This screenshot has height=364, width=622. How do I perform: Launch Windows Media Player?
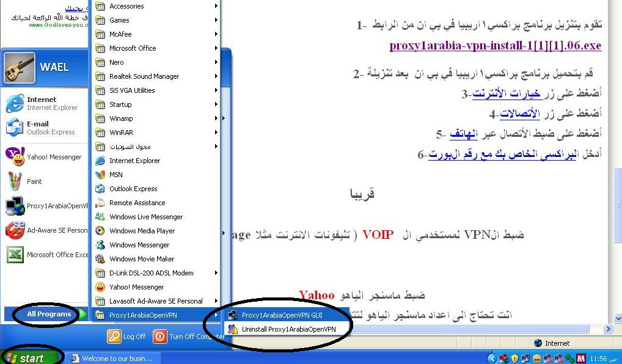pos(100,231)
